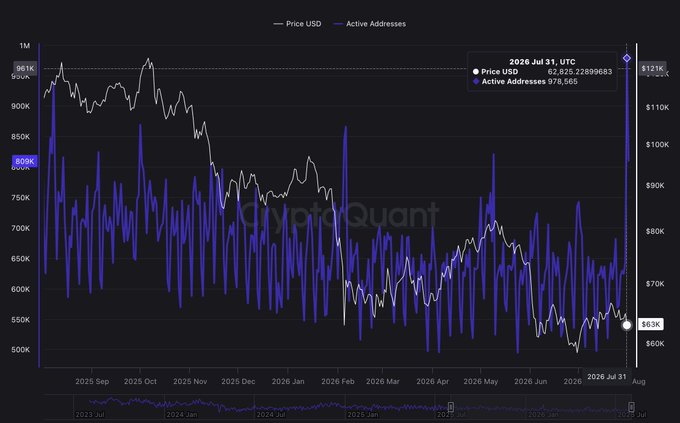680x423 pixels.
Task: Click the $90K right axis label
Action: [655, 185]
